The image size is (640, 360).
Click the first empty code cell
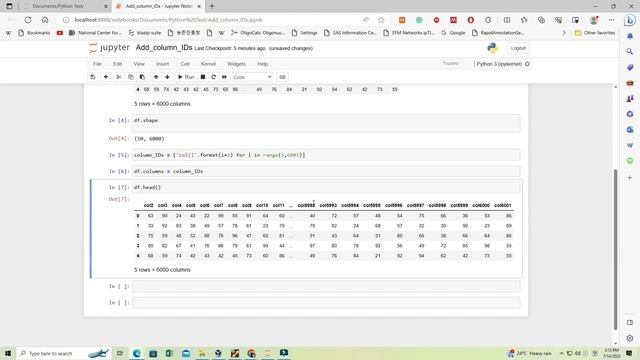[326, 287]
